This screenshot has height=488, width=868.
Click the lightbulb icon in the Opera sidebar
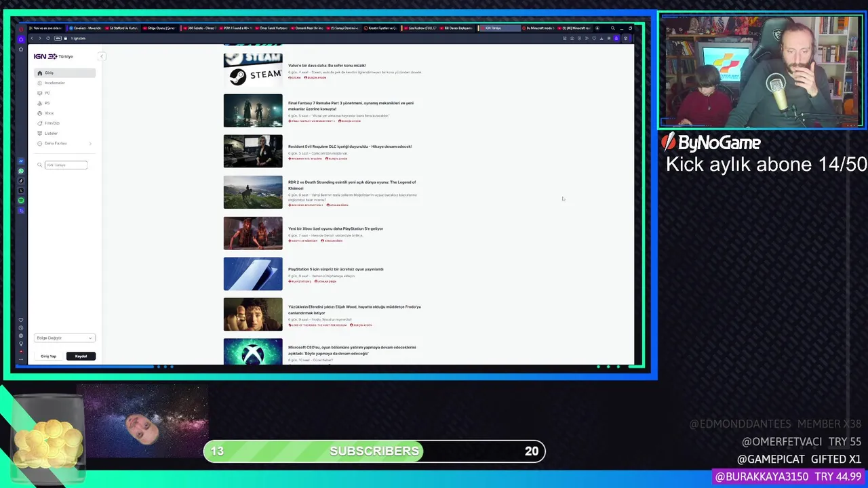pyautogui.click(x=21, y=344)
